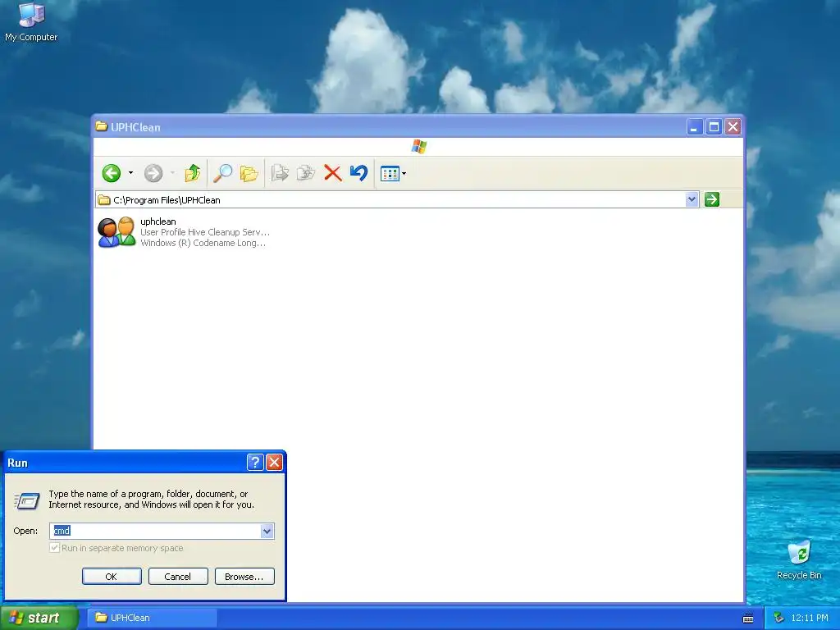This screenshot has width=840, height=630.
Task: Click the Browse... button
Action: 244,577
